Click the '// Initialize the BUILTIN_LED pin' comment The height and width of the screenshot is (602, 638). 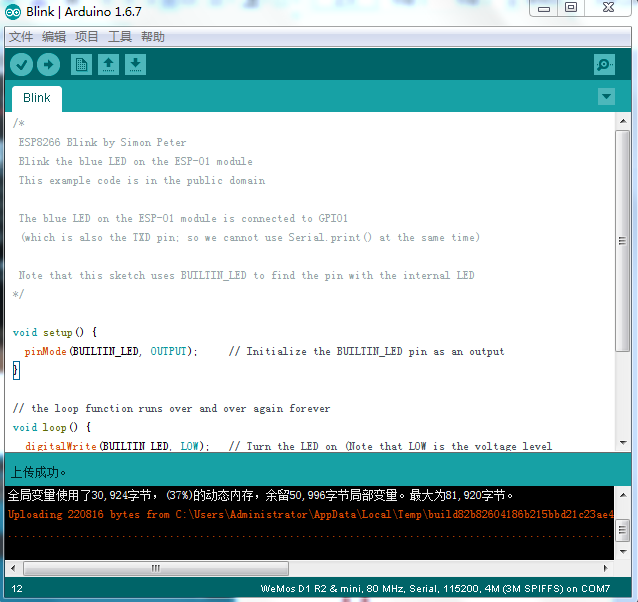point(366,351)
